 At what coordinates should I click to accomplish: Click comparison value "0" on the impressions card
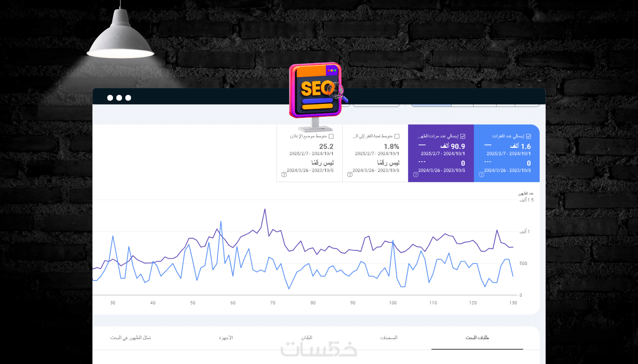[463, 163]
